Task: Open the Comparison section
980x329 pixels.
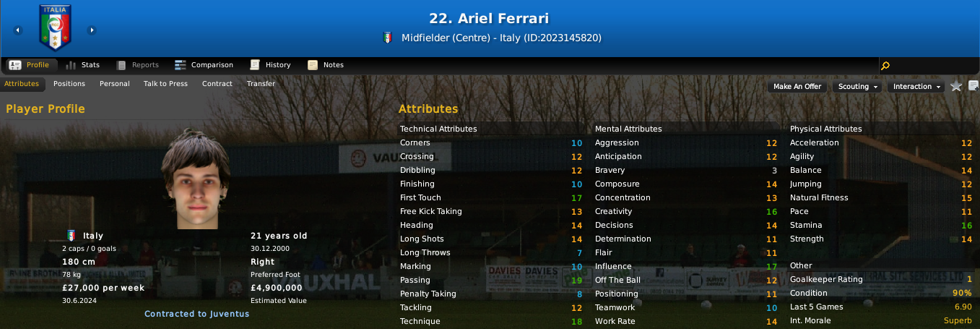Action: click(x=204, y=65)
